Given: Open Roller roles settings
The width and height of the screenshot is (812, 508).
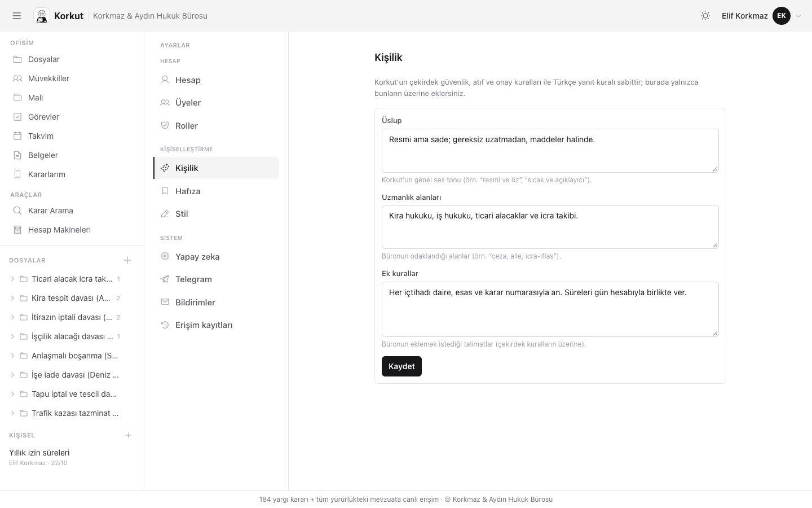Looking at the screenshot, I should pyautogui.click(x=216, y=126).
